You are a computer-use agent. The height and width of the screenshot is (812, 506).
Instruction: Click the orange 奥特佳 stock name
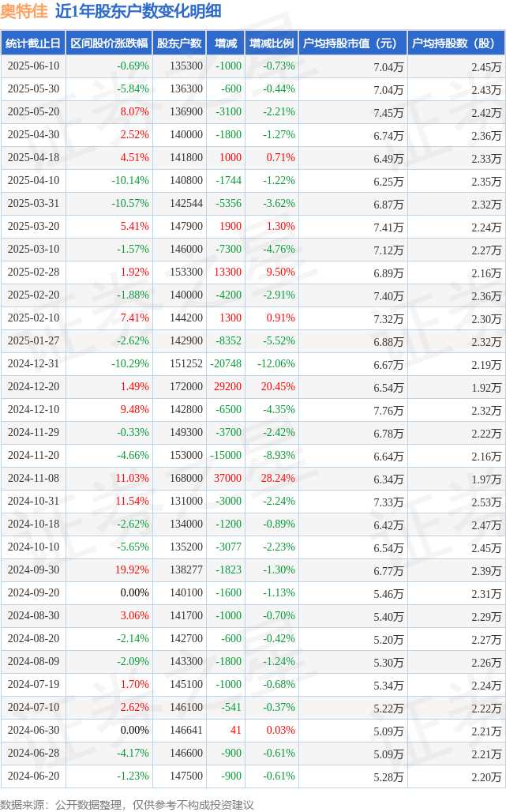[x=24, y=11]
